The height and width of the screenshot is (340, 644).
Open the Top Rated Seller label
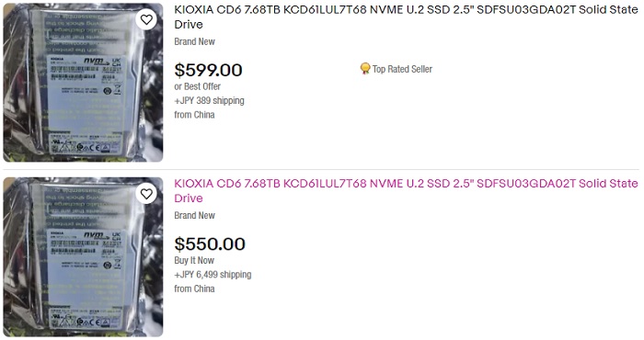click(x=402, y=69)
